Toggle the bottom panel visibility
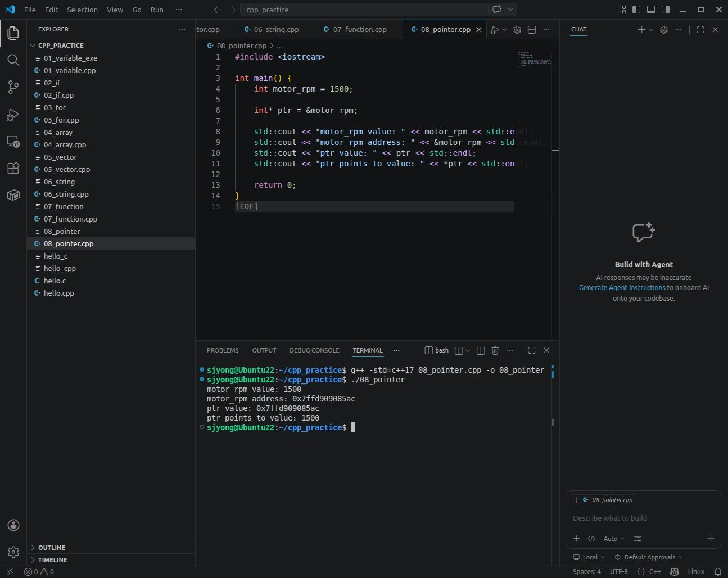Screen dimensions: 728x578 pos(651,10)
